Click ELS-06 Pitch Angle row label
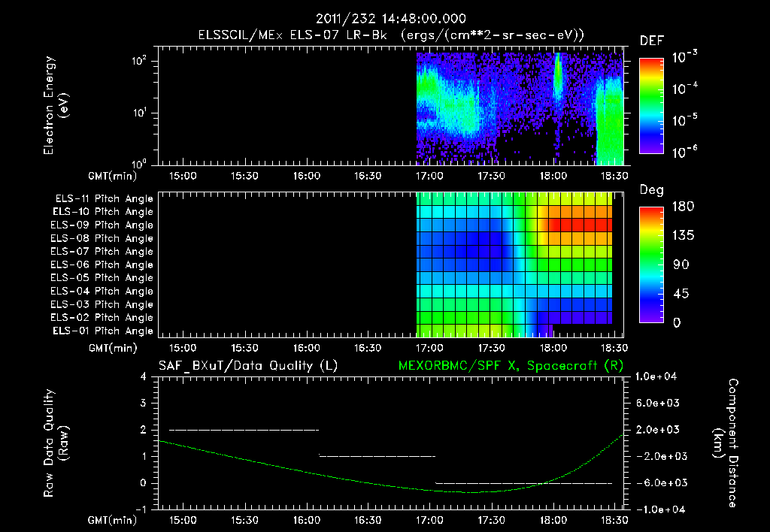 point(102,265)
